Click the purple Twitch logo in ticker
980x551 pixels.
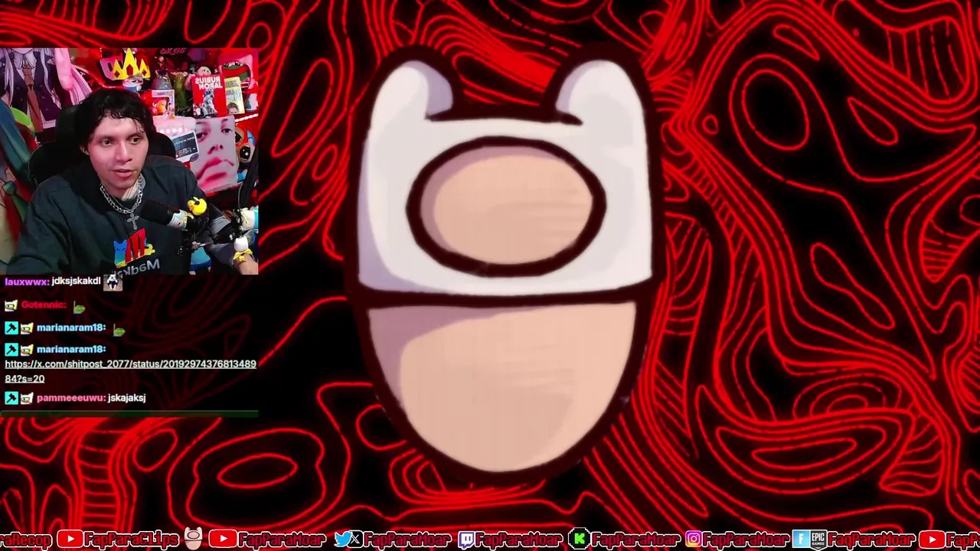pos(465,540)
